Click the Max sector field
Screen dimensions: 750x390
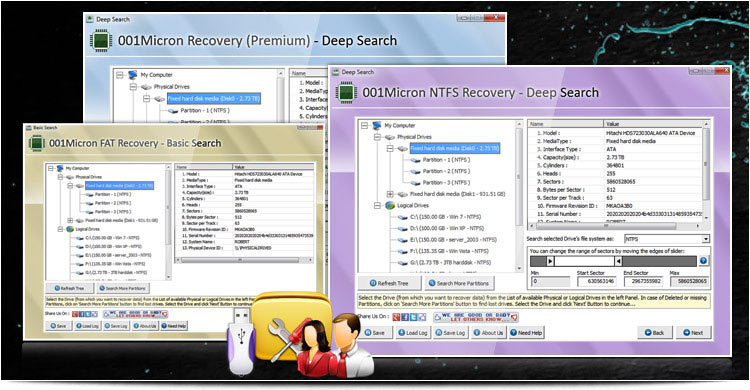(689, 281)
